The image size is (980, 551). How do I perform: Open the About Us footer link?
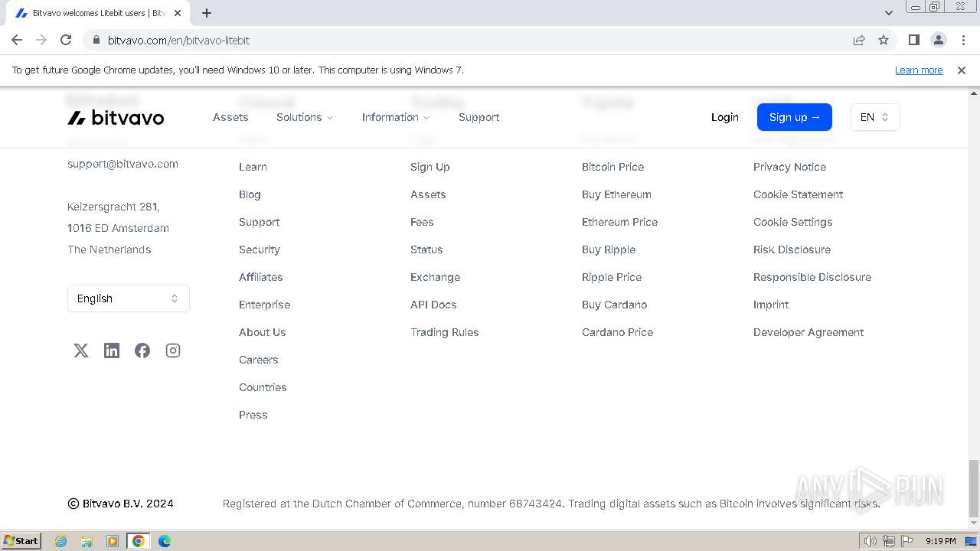(x=263, y=332)
